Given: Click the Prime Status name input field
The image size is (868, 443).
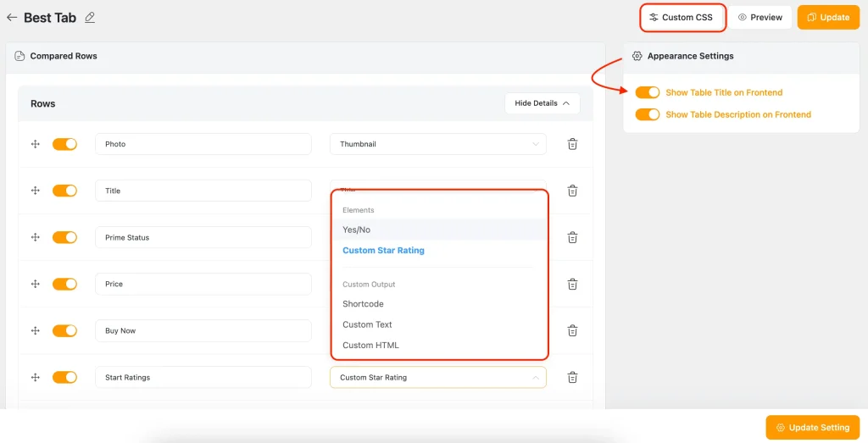Looking at the screenshot, I should pyautogui.click(x=203, y=237).
